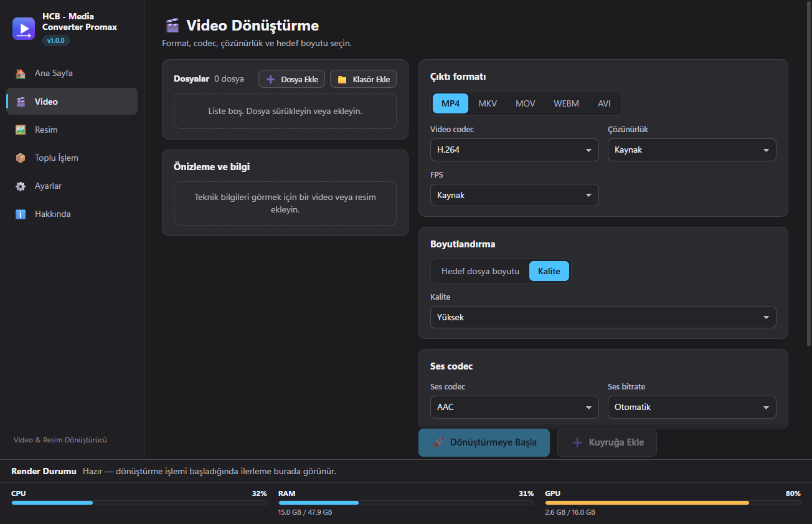Viewport: 812px width, 524px height.
Task: Open the Toplu İşlem section
Action: point(72,158)
